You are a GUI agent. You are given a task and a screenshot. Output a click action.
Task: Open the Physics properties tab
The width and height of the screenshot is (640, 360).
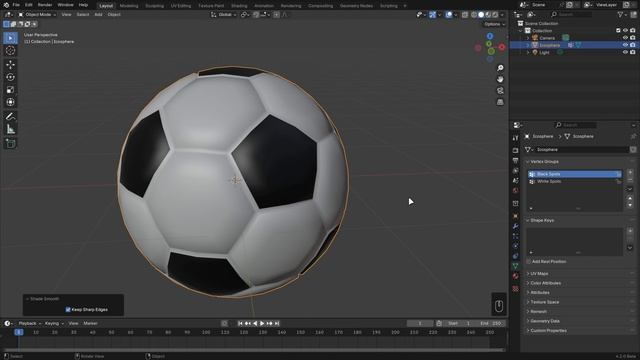(516, 246)
